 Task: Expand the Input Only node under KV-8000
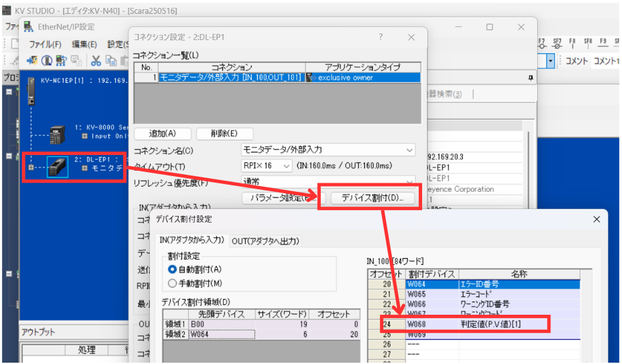[85, 136]
